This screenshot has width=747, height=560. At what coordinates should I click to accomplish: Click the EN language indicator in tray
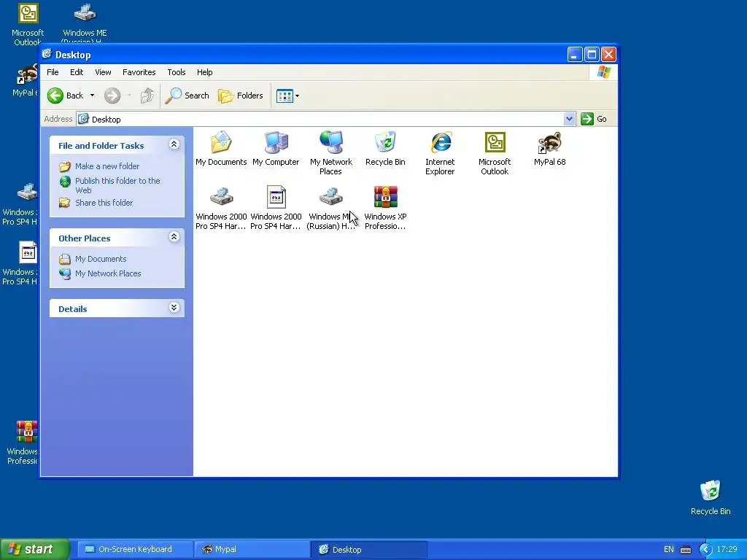coord(669,550)
